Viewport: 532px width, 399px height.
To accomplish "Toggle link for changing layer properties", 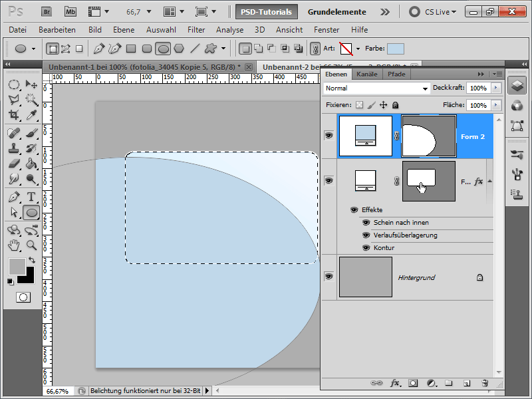I will (x=315, y=49).
